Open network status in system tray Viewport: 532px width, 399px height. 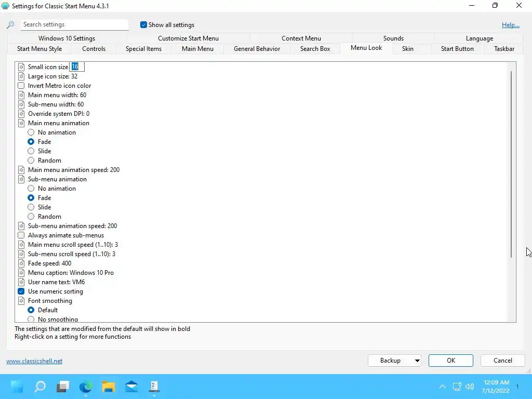[x=457, y=387]
